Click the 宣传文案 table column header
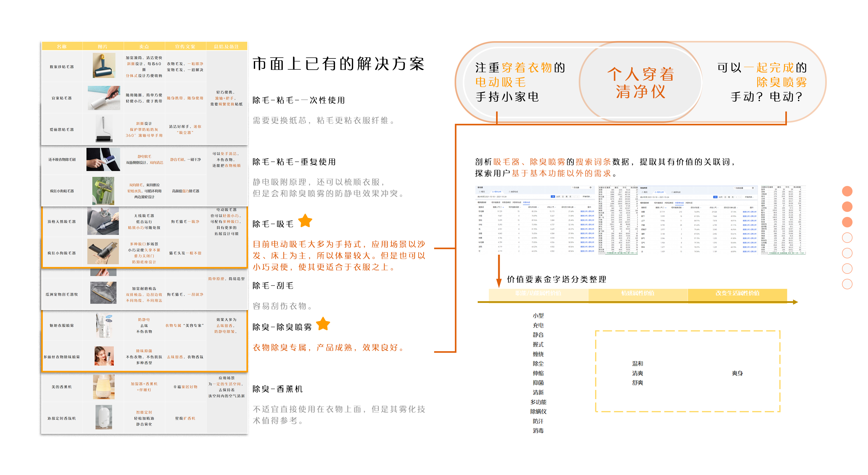 coord(185,46)
